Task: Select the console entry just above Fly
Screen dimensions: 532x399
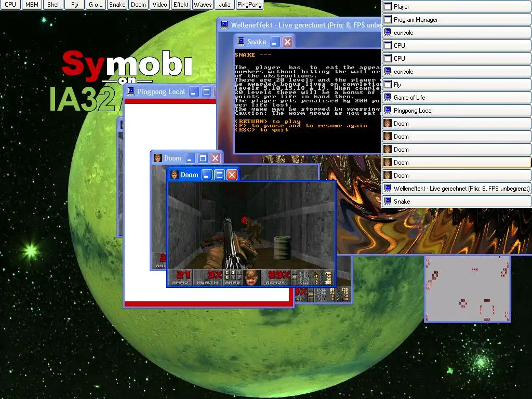Action: [456, 72]
